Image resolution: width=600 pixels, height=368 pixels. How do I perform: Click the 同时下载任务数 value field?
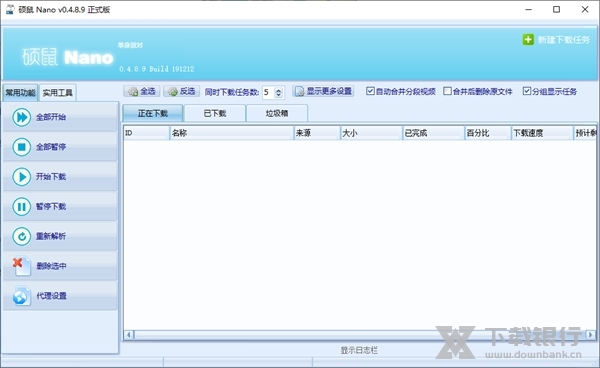[269, 92]
